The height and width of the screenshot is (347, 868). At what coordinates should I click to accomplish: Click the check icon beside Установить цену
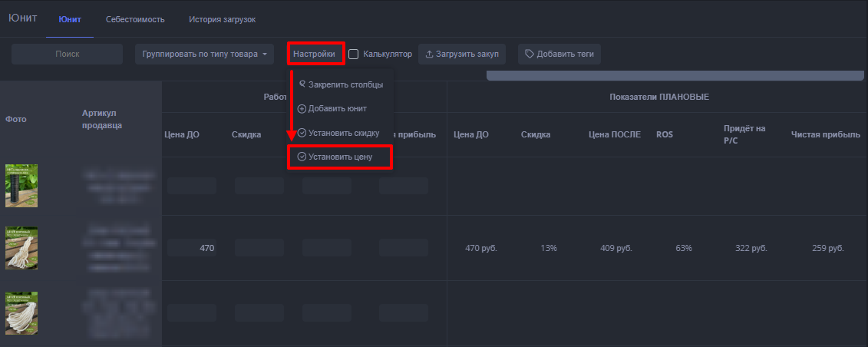(302, 157)
